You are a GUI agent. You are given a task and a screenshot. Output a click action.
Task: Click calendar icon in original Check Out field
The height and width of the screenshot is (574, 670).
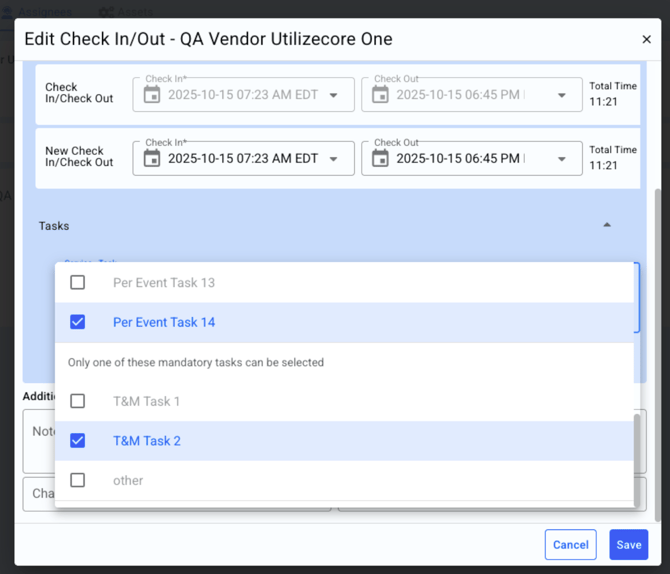point(380,95)
